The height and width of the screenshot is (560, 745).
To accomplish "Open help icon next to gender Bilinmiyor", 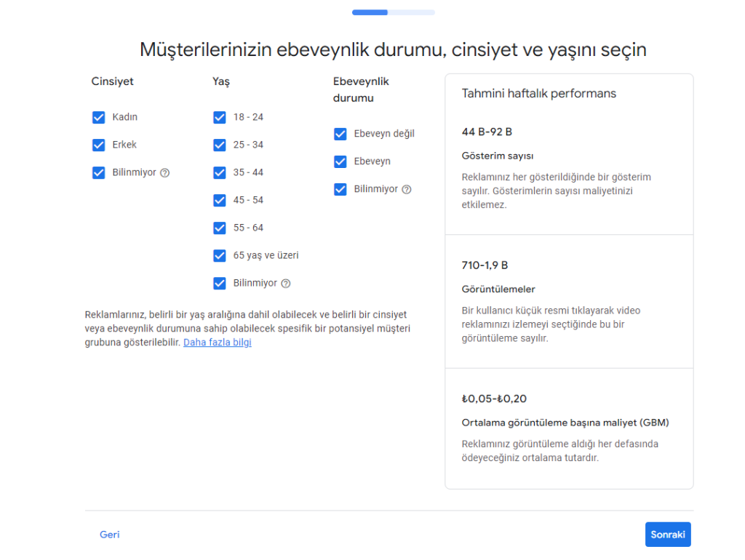I will (x=165, y=173).
